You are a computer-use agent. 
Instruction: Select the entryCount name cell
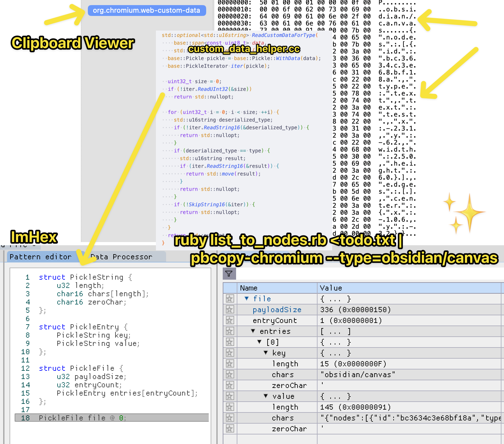275,320
